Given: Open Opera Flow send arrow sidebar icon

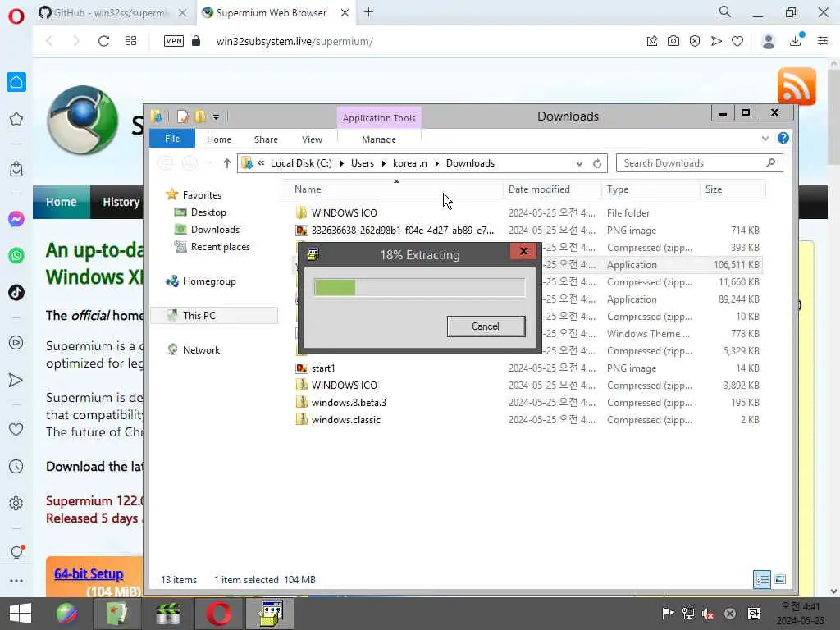Looking at the screenshot, I should [x=16, y=381].
